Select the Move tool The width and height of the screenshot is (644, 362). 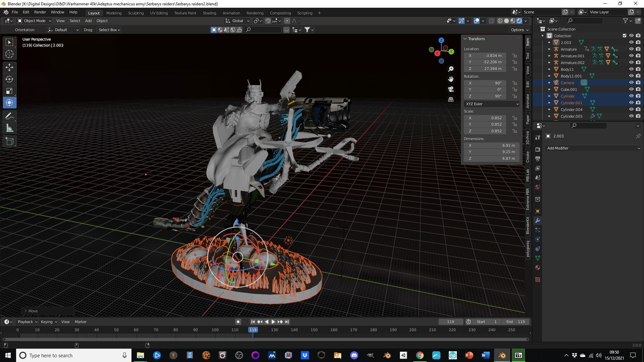9,67
